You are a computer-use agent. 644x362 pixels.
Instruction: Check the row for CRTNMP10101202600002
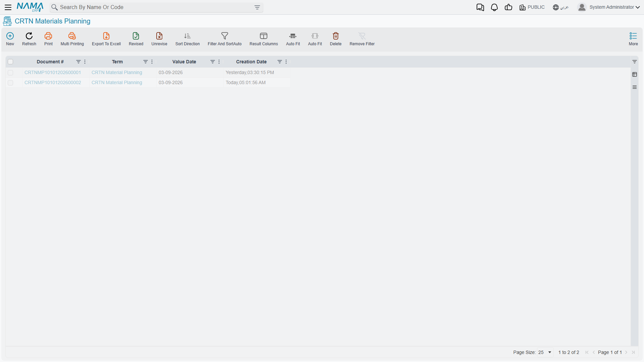click(x=10, y=83)
